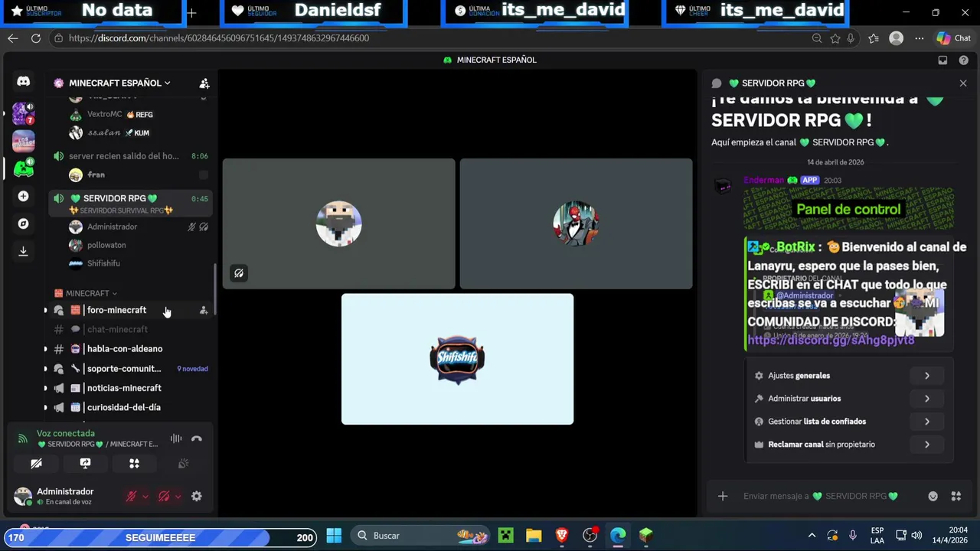Screen dimensions: 980x551
Task: Click spider-man avatar video tile
Action: (576, 224)
